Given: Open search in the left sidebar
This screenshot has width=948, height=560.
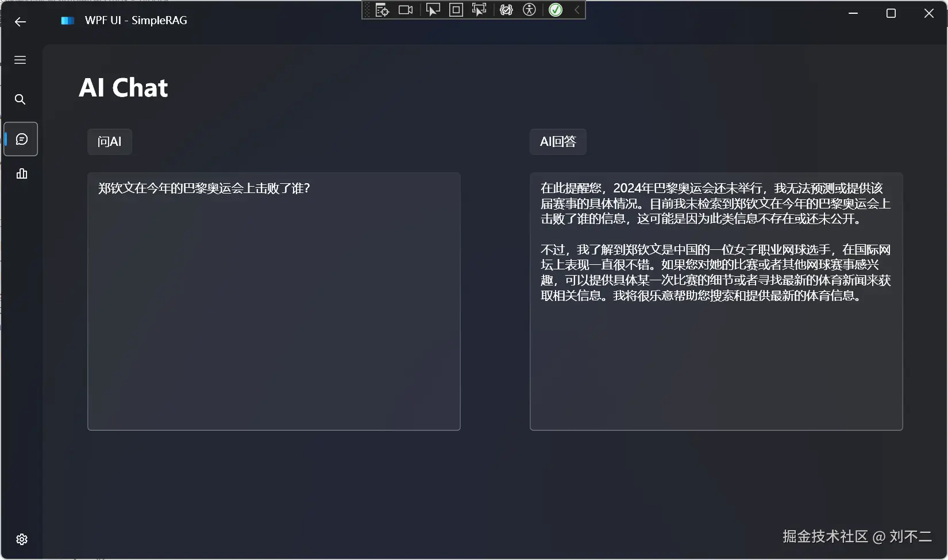Looking at the screenshot, I should click(x=20, y=99).
